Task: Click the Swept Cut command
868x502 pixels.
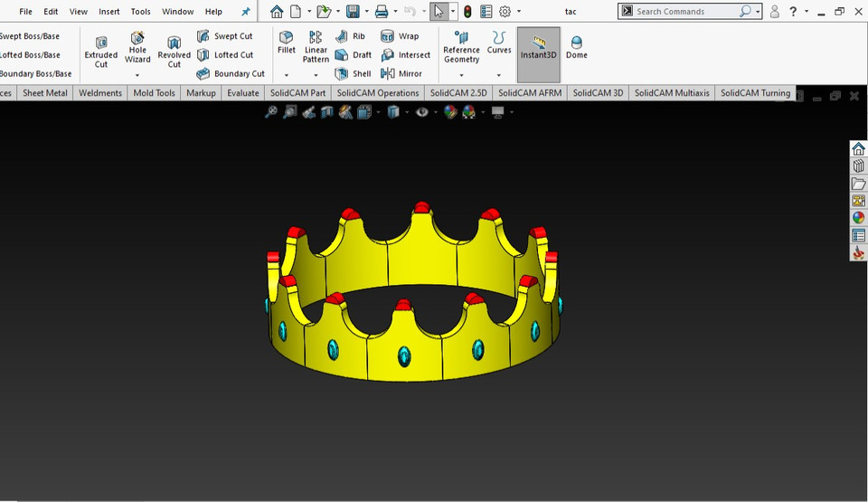Action: pyautogui.click(x=225, y=36)
